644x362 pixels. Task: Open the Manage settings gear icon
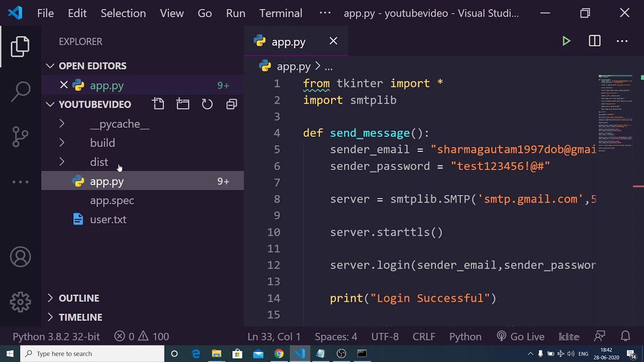tap(20, 302)
